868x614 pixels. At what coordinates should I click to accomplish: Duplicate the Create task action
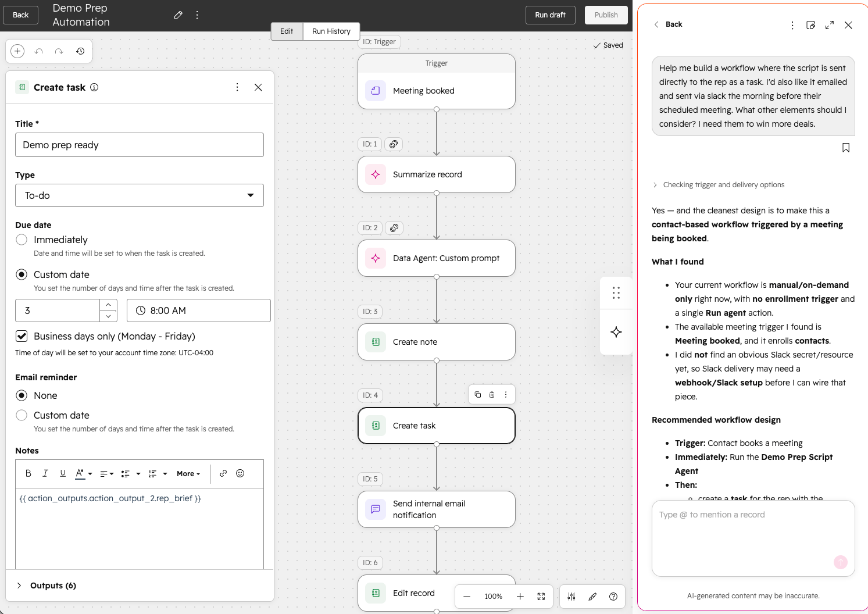click(x=478, y=395)
